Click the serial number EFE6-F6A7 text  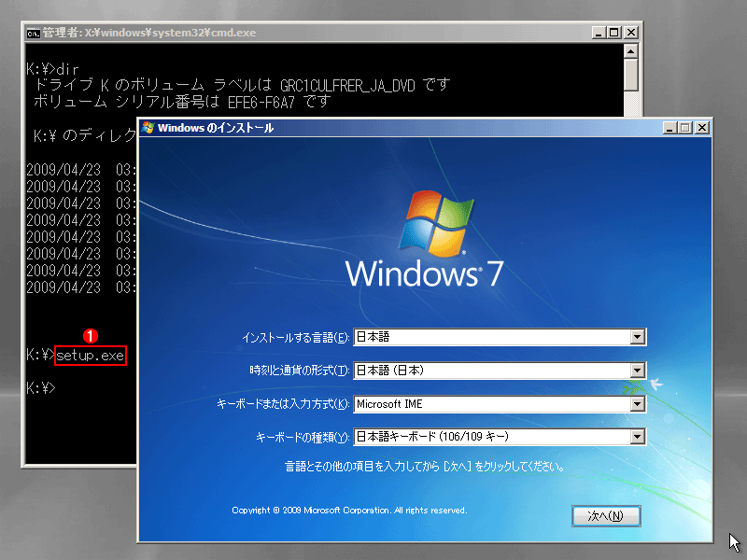tap(261, 103)
